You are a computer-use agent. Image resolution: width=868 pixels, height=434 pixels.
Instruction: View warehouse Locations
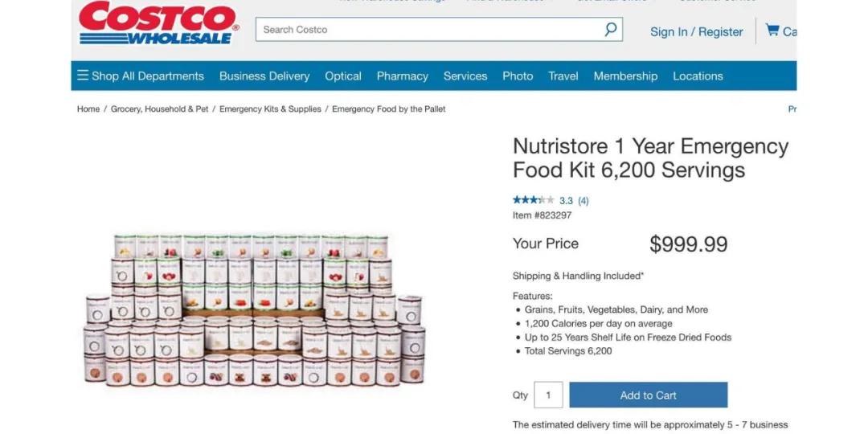coord(698,76)
